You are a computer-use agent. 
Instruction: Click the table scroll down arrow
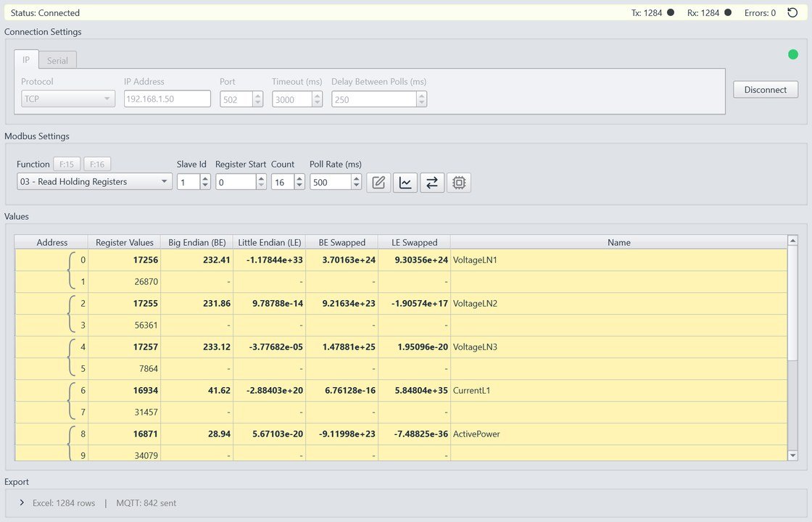(x=792, y=456)
